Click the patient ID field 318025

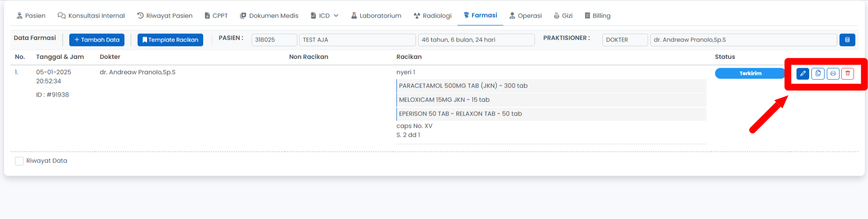pos(274,40)
